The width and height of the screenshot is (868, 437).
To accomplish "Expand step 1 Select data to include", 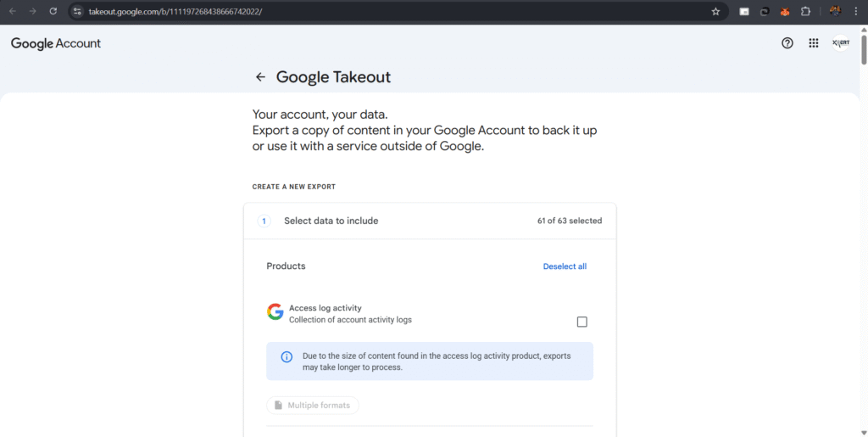I will coord(331,221).
